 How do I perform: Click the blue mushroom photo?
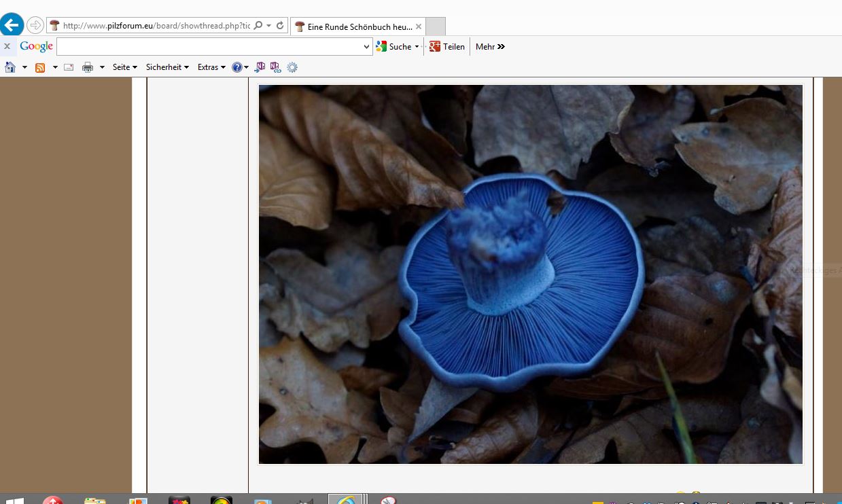[x=530, y=274]
